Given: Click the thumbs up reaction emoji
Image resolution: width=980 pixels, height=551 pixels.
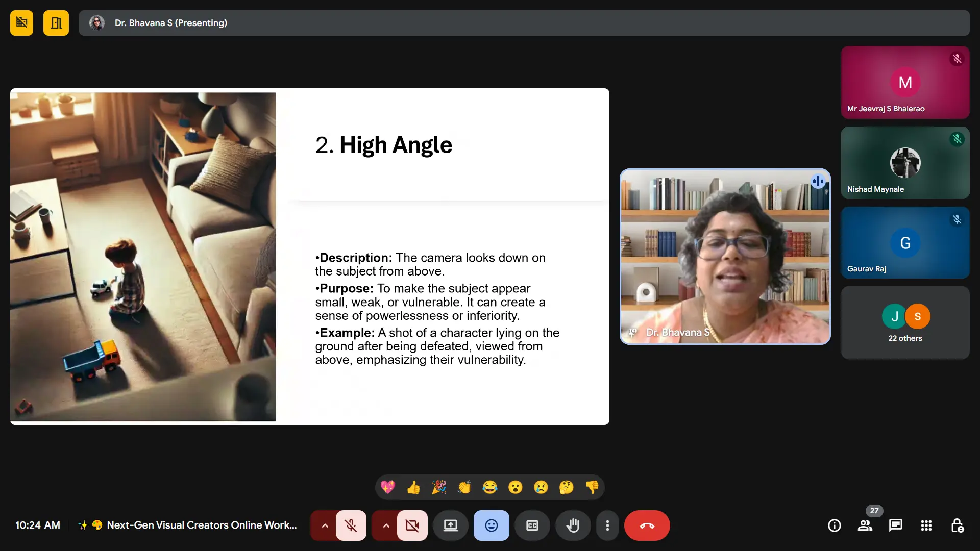Looking at the screenshot, I should (413, 487).
